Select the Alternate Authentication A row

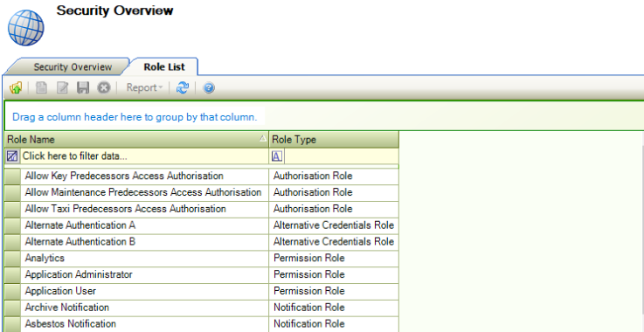click(201, 225)
